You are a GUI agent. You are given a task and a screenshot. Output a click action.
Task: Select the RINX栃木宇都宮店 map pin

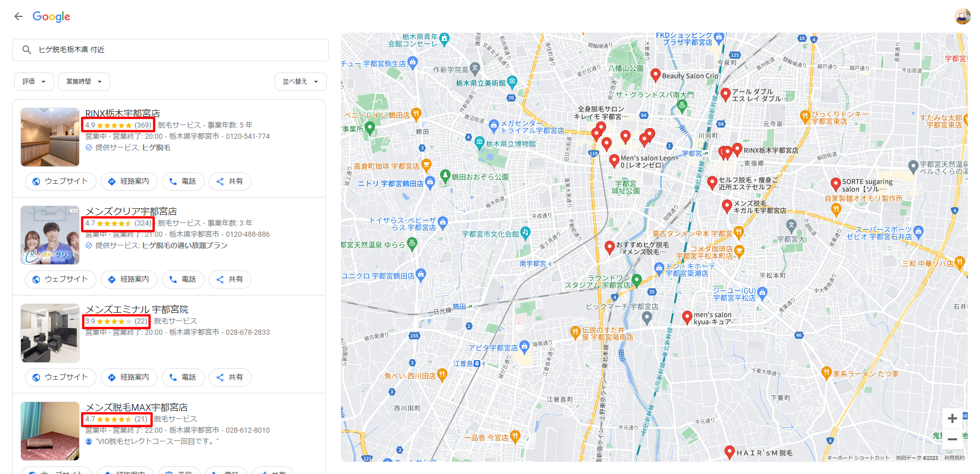coord(737,149)
